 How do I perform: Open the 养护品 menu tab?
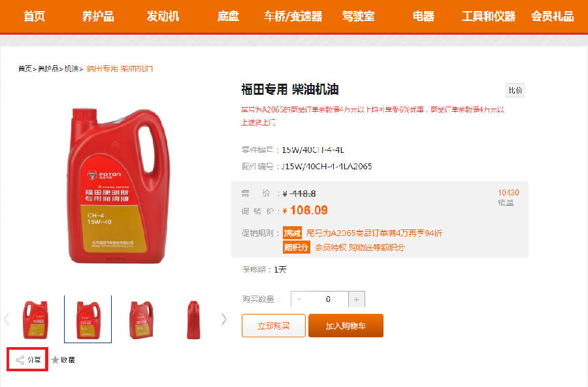[x=98, y=16]
